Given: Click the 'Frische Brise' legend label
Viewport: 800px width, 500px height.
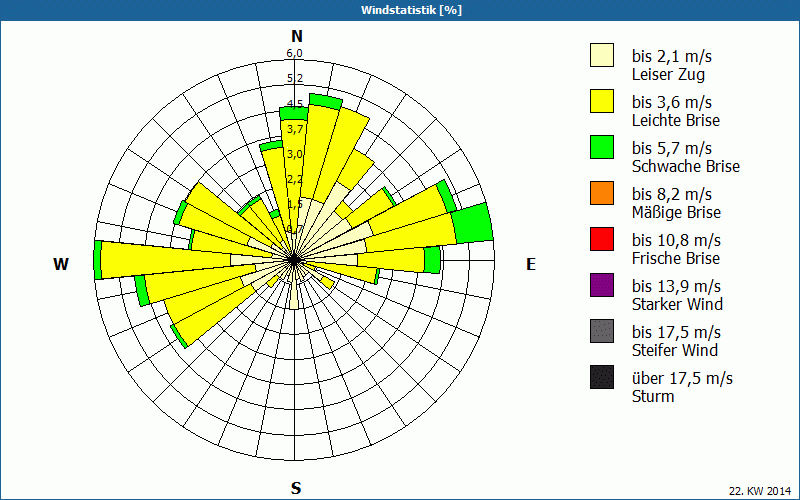Looking at the screenshot, I should click(x=676, y=258).
